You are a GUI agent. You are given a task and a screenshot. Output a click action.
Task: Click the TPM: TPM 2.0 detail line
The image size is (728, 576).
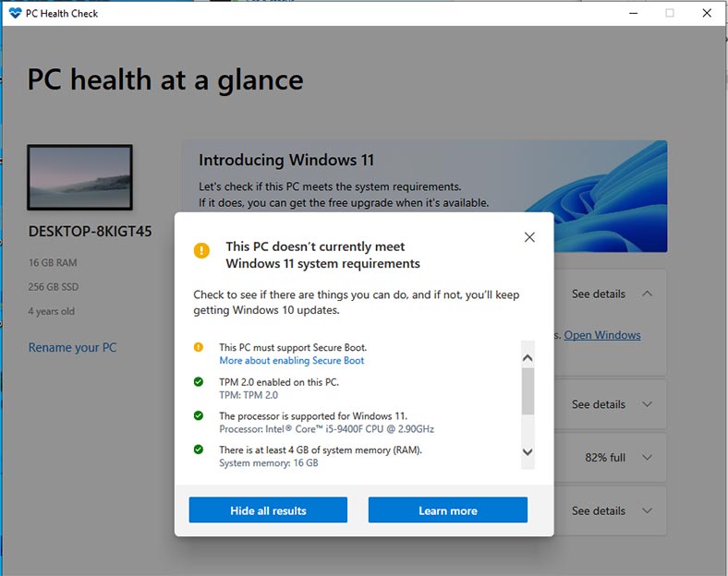[x=249, y=395]
